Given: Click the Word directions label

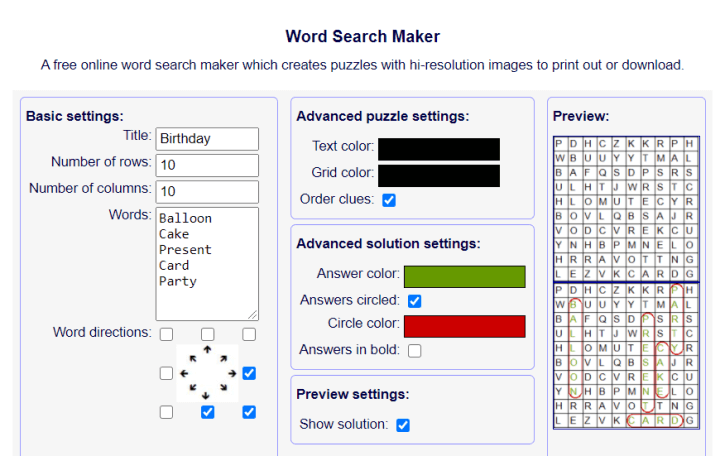Looking at the screenshot, I should [102, 332].
